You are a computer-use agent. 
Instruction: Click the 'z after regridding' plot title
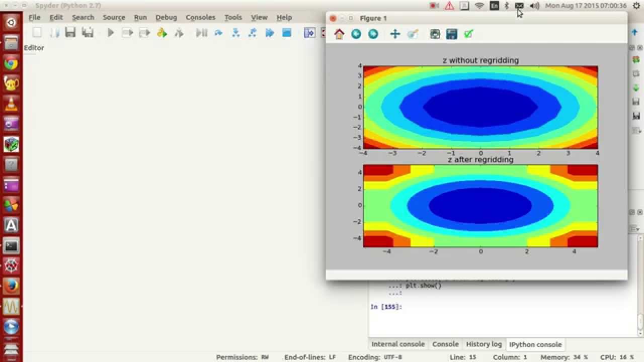click(x=480, y=159)
